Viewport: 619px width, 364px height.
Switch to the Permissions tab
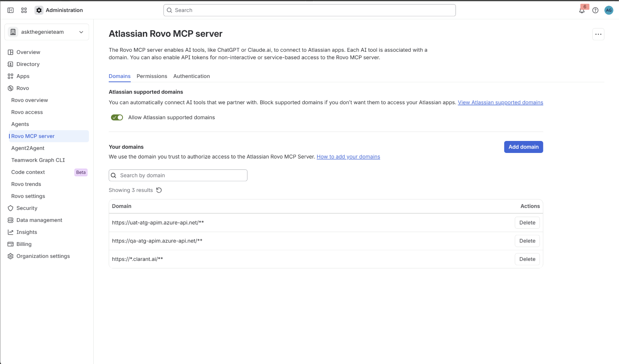coord(152,76)
